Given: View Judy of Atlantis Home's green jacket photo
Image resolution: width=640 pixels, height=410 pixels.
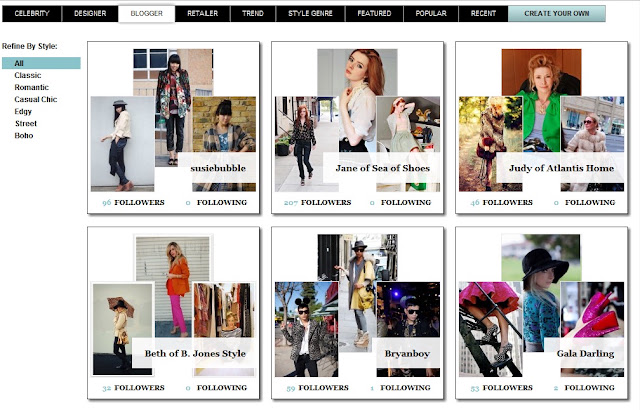Looking at the screenshot, I should coord(541,100).
